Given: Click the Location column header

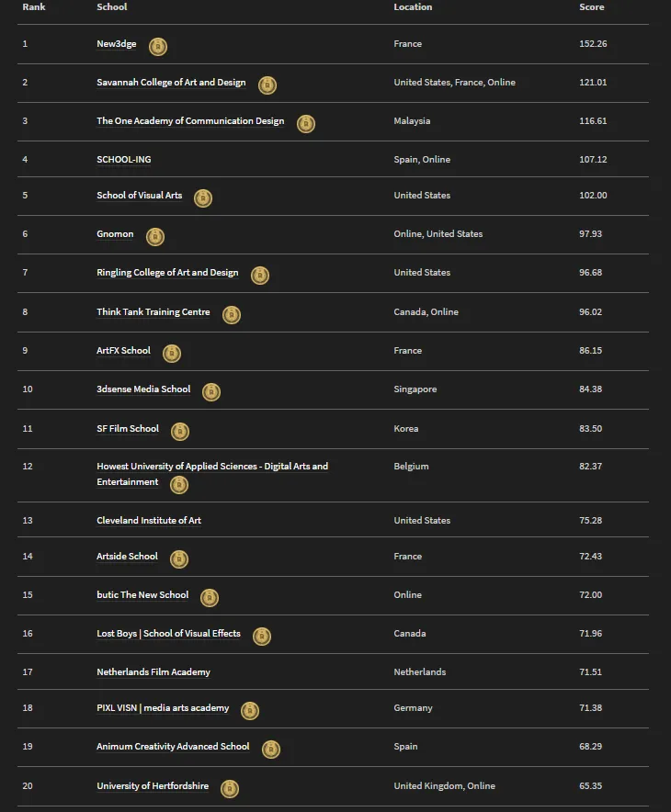Looking at the screenshot, I should point(413,7).
